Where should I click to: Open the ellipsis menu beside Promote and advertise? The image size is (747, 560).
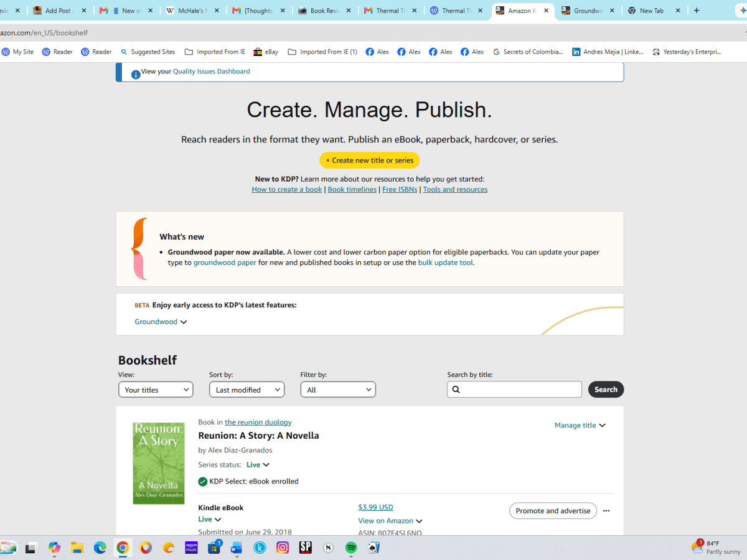point(606,511)
